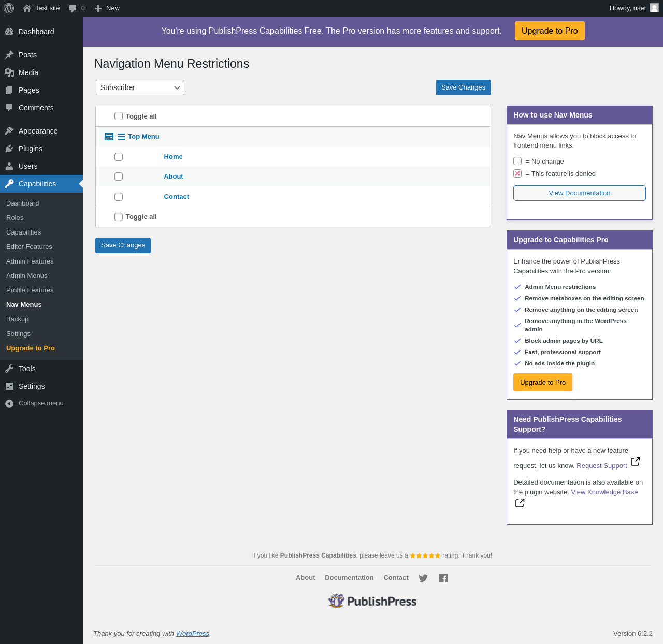
Task: Open the View Knowledge Base link
Action: point(604,492)
